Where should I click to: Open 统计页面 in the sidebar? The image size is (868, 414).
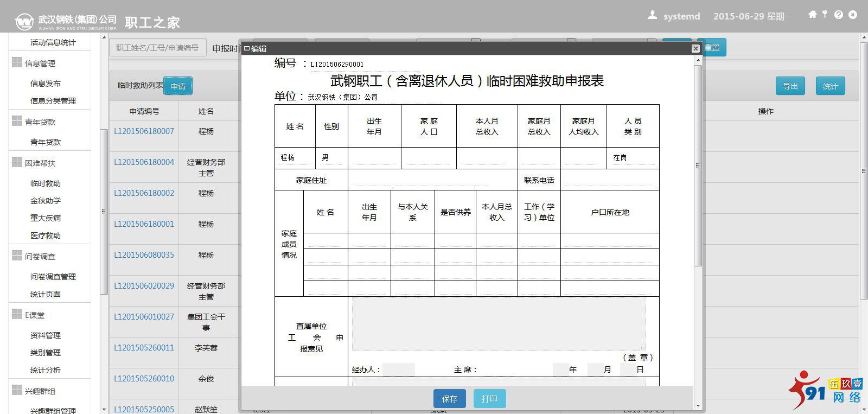click(46, 294)
